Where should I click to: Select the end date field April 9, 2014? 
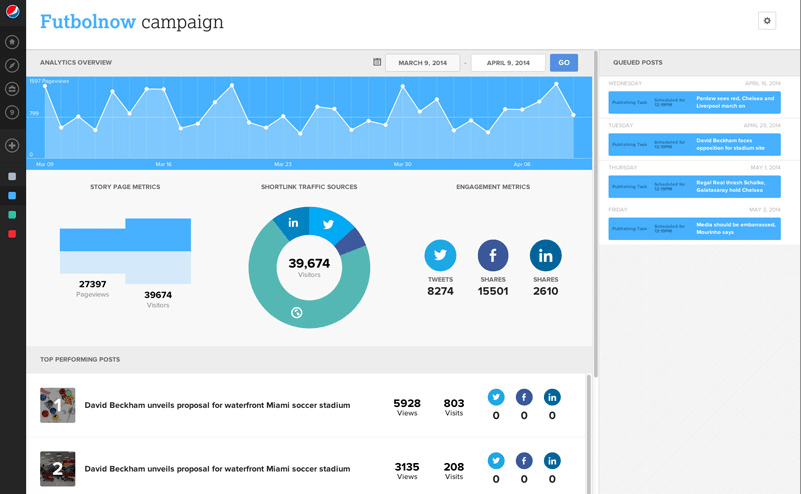click(x=508, y=63)
